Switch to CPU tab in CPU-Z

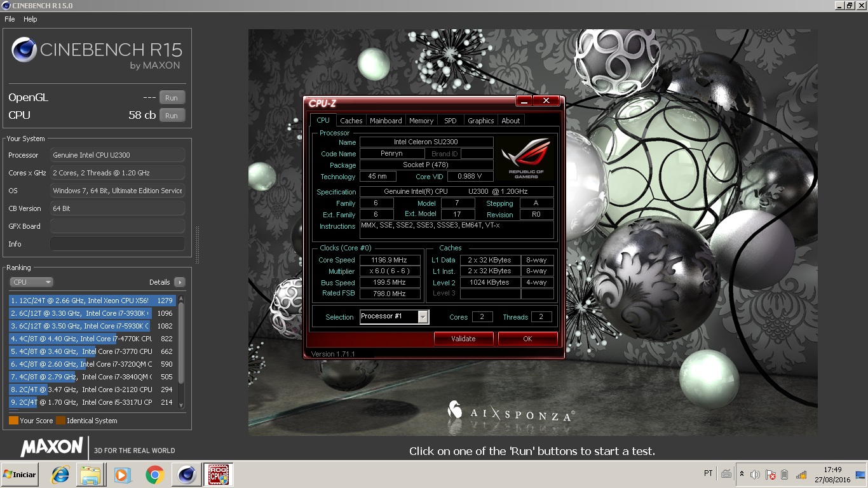click(x=323, y=120)
